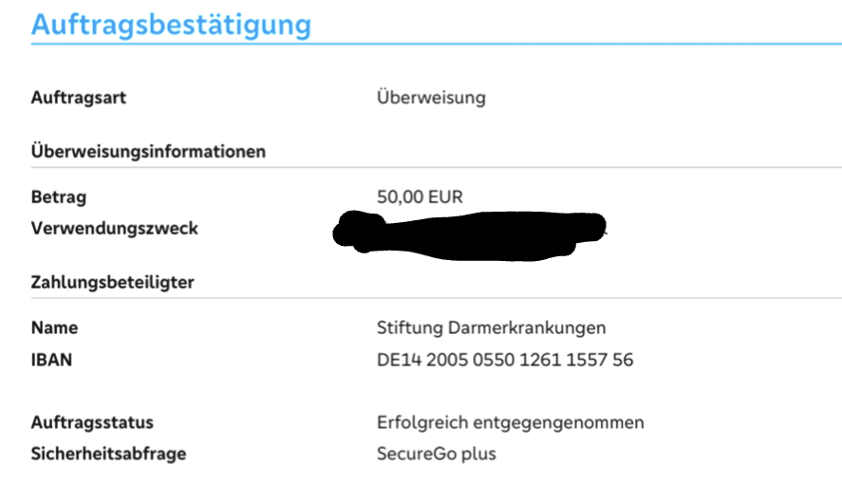This screenshot has width=842, height=504.
Task: Click the divider line below Zahlungsbeteiligter
Action: point(437,299)
